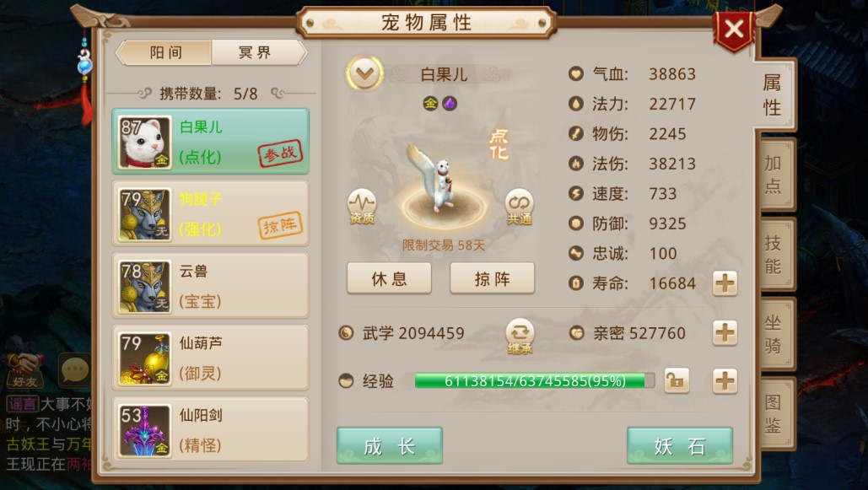Open the 加点 side tab

pos(775,174)
